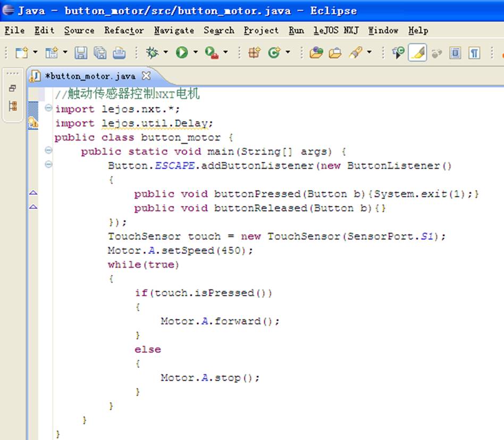Open the Search dropdown arrow

click(x=369, y=52)
